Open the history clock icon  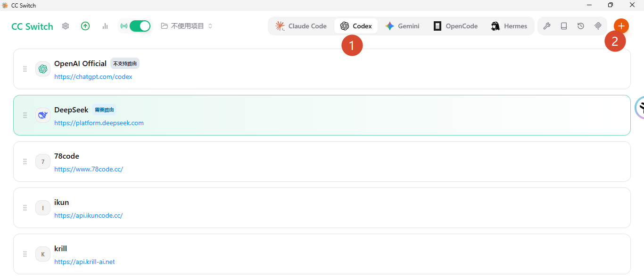pos(581,26)
